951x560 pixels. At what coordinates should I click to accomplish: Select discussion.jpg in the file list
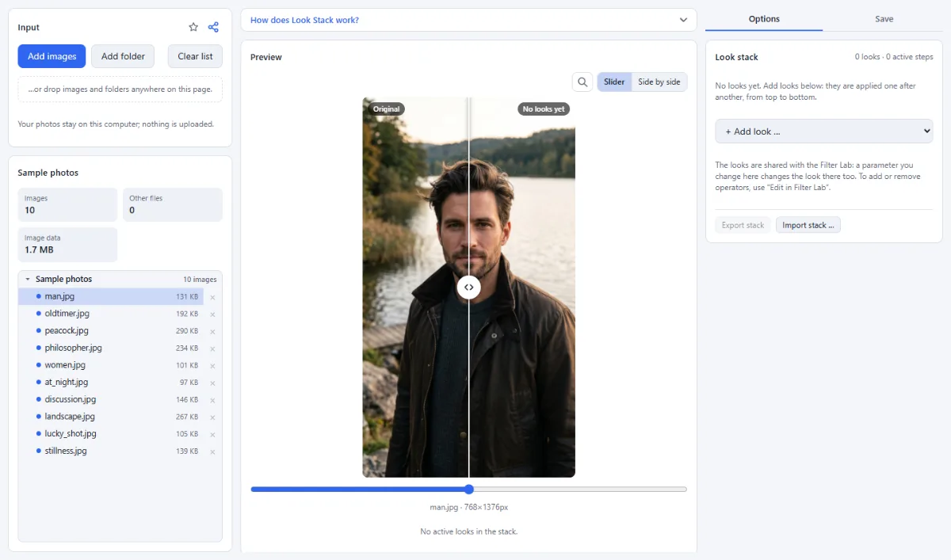click(111, 399)
